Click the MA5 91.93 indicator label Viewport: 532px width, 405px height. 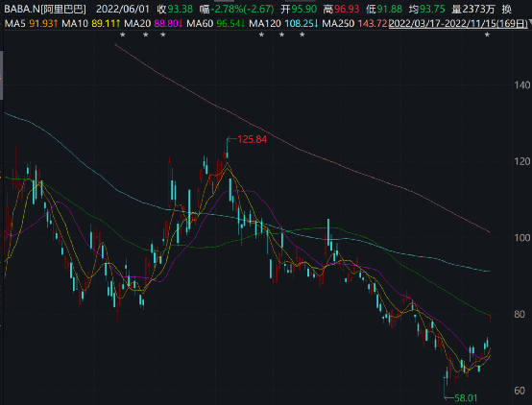pyautogui.click(x=32, y=23)
